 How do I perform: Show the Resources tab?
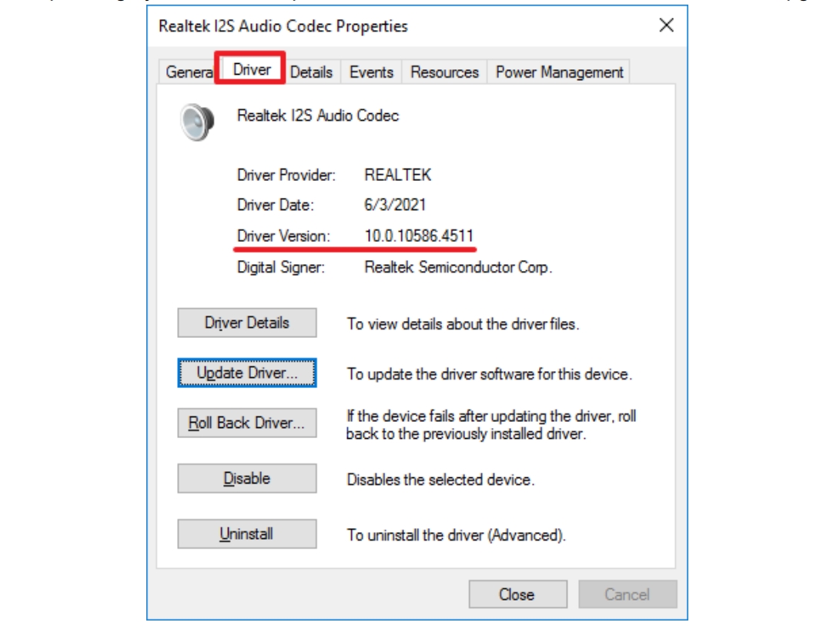[x=444, y=73]
